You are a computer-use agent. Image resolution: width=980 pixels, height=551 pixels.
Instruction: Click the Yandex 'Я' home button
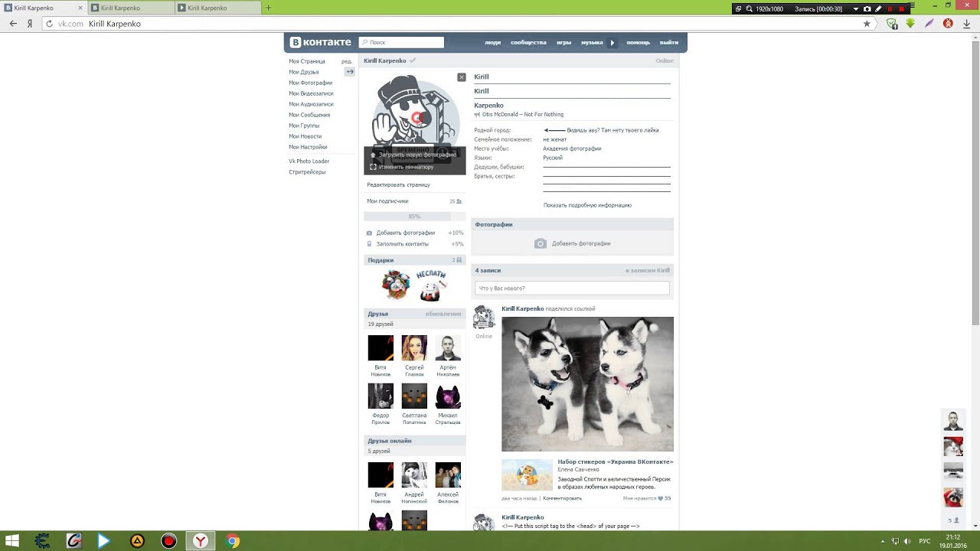pyautogui.click(x=30, y=24)
